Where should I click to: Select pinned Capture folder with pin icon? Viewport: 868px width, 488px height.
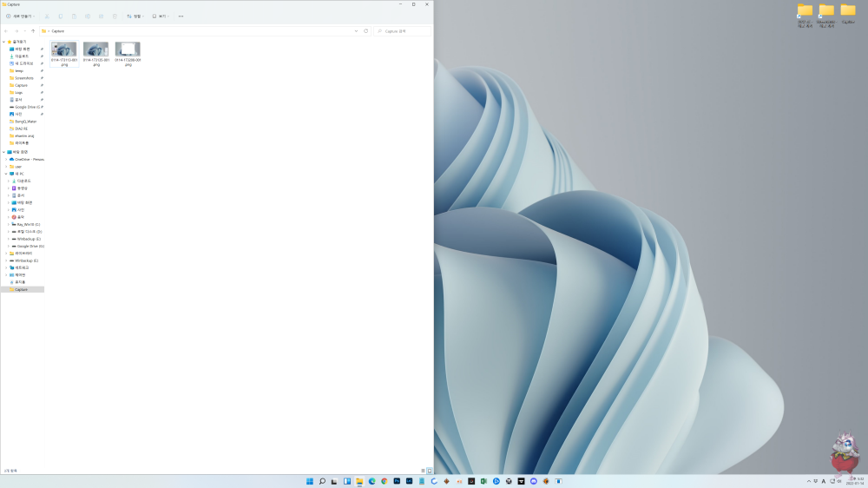(x=23, y=85)
